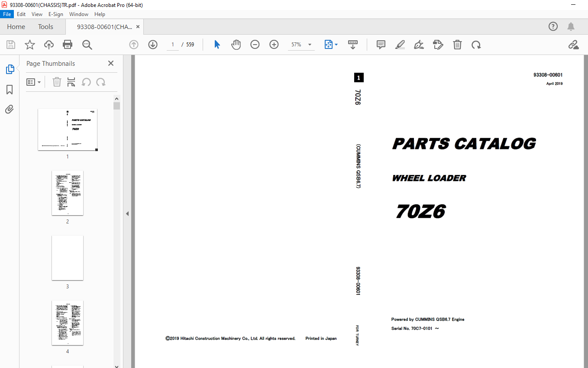588x368 pixels.
Task: Switch to the Home tab
Action: pos(16,26)
